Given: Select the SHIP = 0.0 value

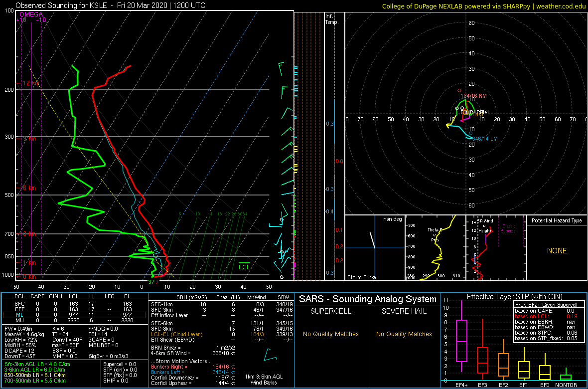Looking at the screenshot, I should pyautogui.click(x=116, y=381).
